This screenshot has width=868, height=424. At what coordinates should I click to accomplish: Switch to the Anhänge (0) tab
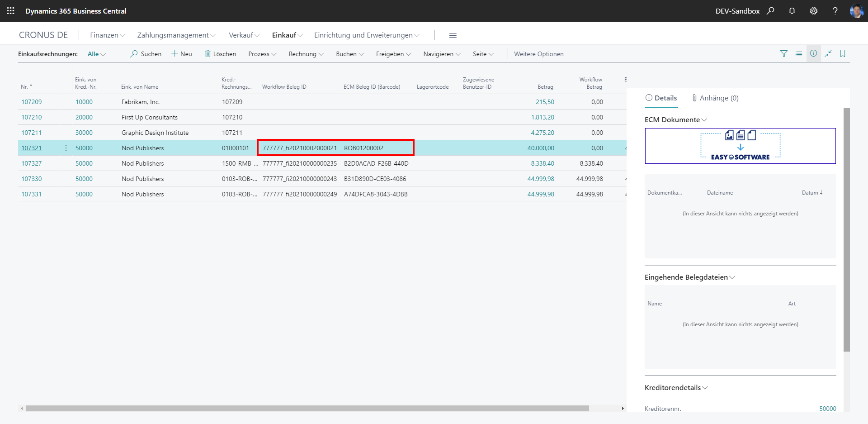tap(715, 98)
